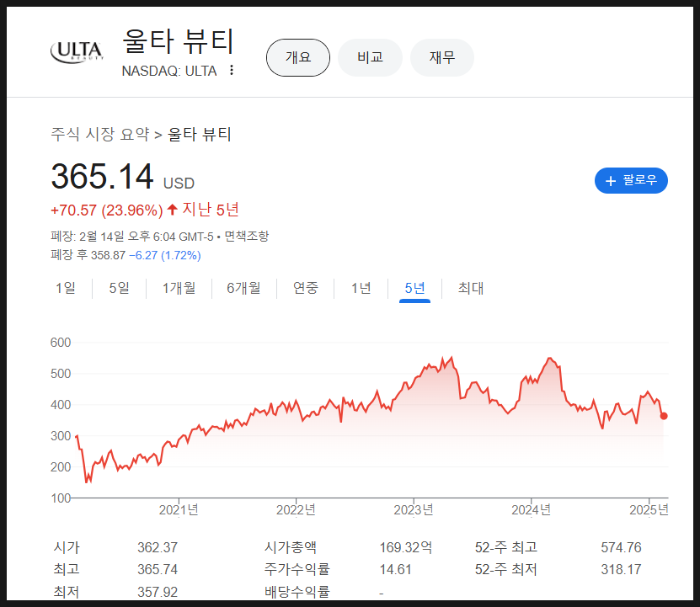Select the 1일 chart range

coord(66,288)
